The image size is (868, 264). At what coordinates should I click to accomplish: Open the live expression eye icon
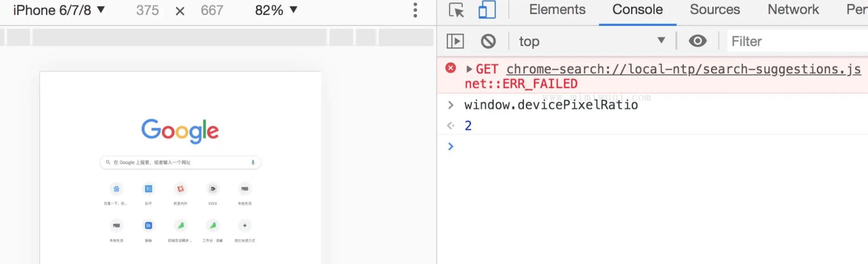tap(698, 41)
